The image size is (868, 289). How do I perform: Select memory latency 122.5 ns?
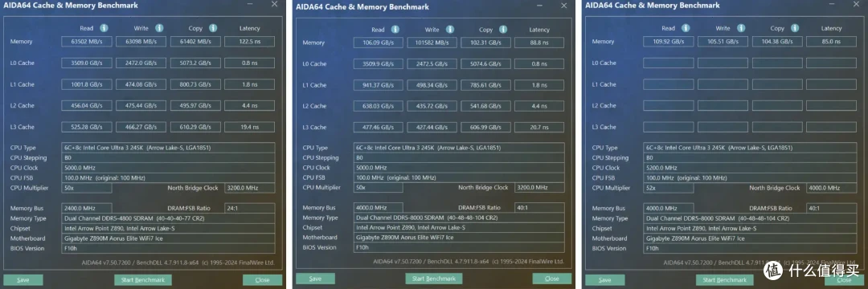(249, 42)
